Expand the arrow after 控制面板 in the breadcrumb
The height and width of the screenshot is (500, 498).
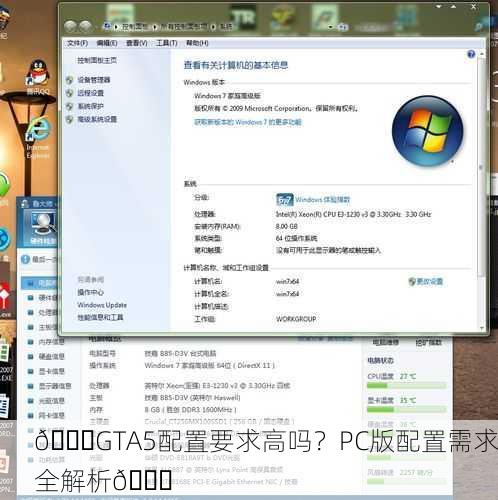155,27
